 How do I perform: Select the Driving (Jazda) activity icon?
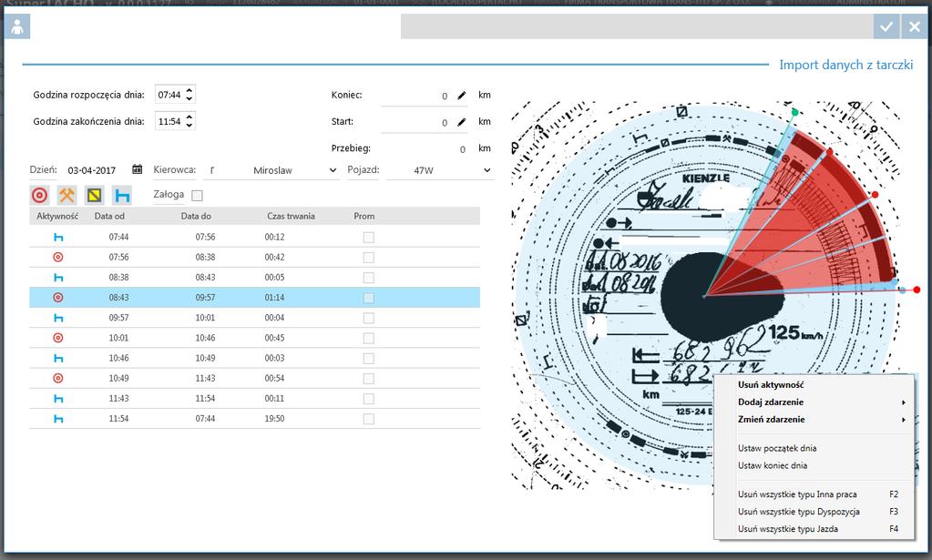point(40,195)
